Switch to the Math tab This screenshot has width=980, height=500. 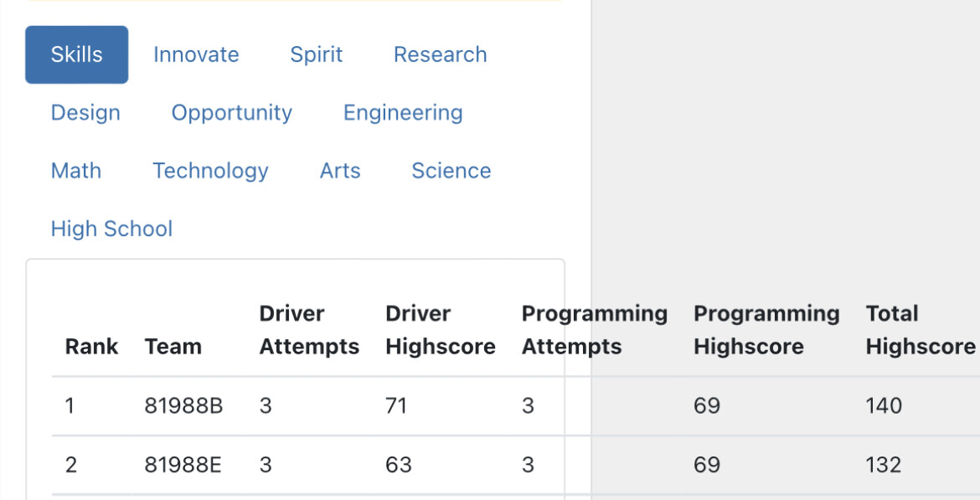[76, 171]
